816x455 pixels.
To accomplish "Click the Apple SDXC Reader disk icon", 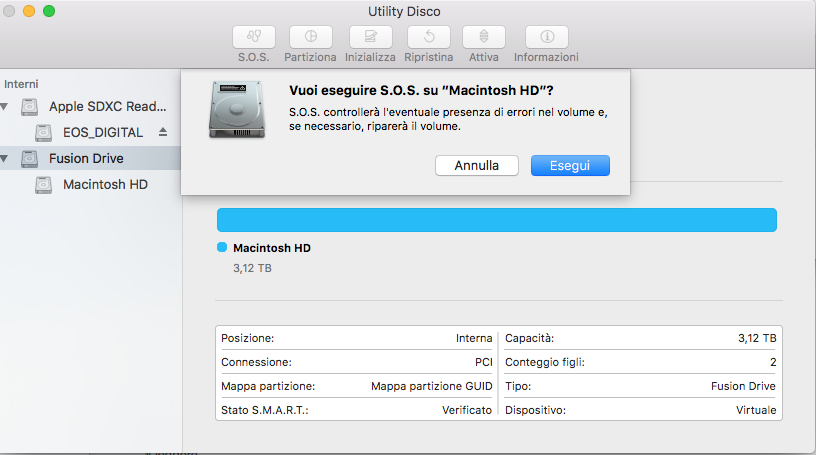I will [x=30, y=107].
